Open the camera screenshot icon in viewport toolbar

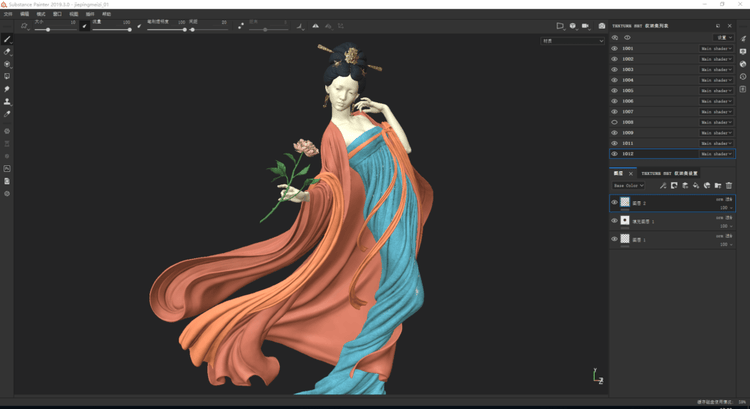[602, 26]
